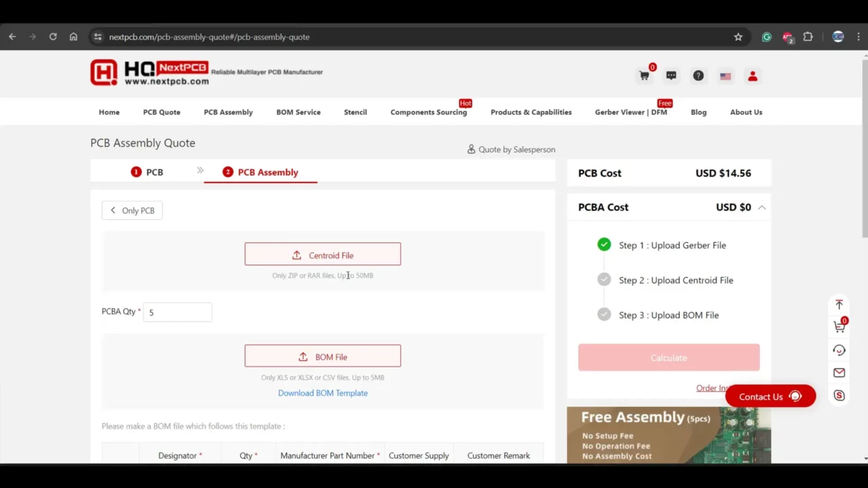Upload Centroid File button
Image resolution: width=868 pixels, height=488 pixels.
[x=323, y=254]
